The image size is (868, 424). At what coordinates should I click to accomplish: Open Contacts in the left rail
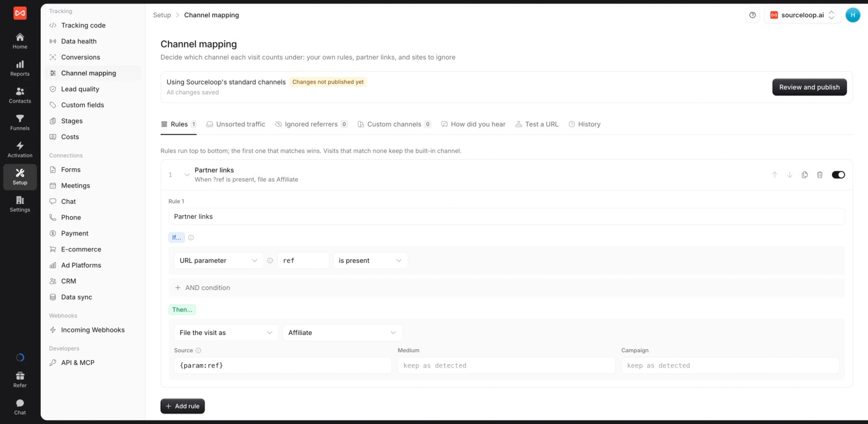(x=20, y=96)
